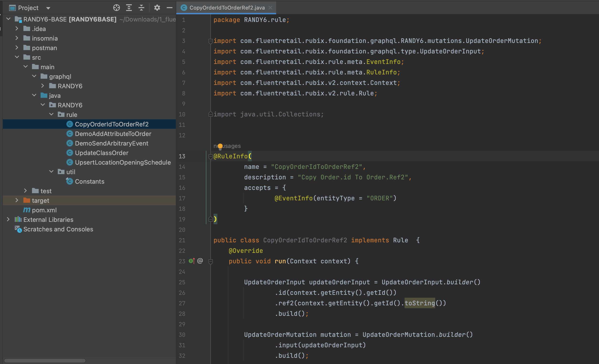
Task: Click the Collapse All toolbar icon
Action: (x=141, y=8)
